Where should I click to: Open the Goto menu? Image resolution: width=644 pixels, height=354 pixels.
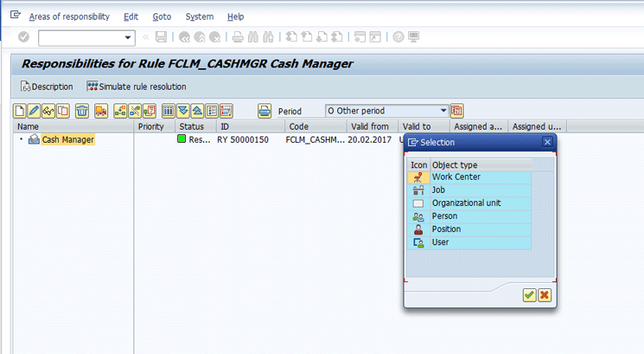pyautogui.click(x=161, y=16)
